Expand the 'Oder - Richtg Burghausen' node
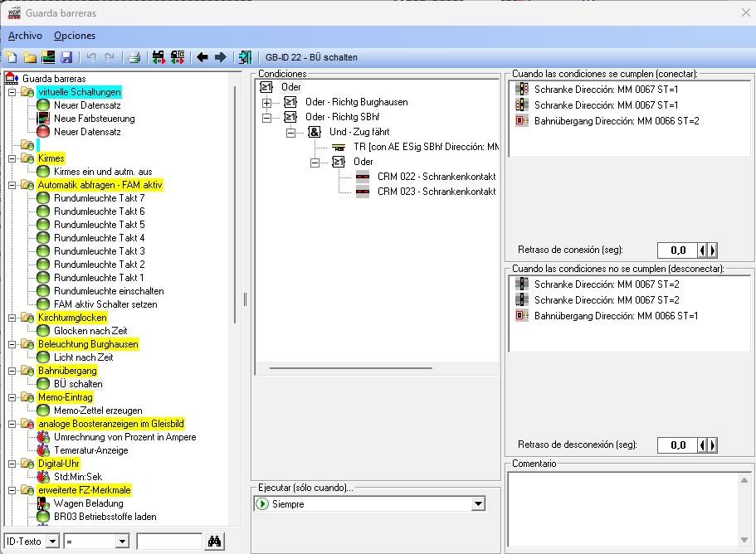 (x=266, y=102)
